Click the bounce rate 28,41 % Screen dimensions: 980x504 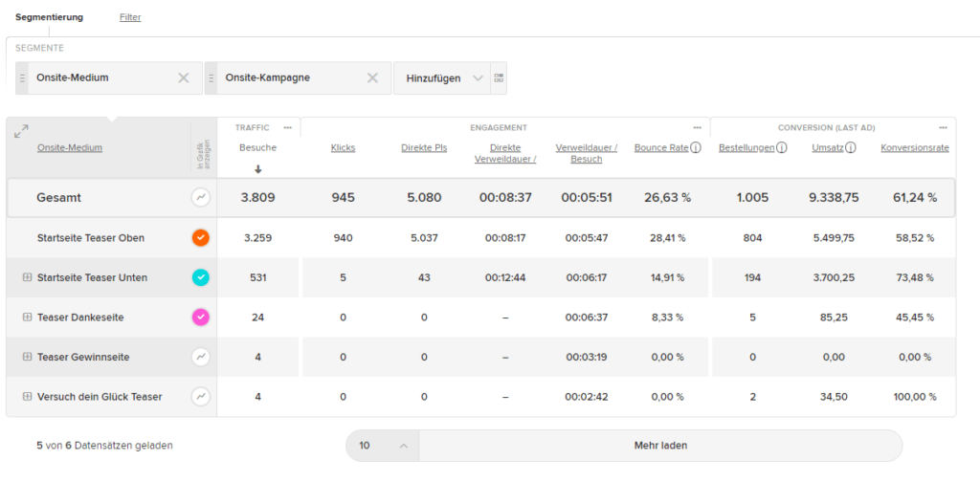667,238
